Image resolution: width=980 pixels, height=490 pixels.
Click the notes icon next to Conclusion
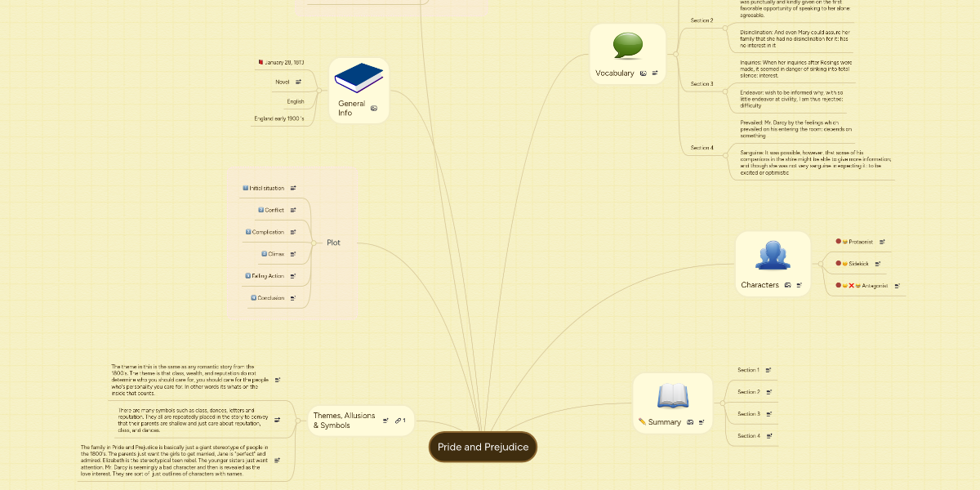(294, 297)
